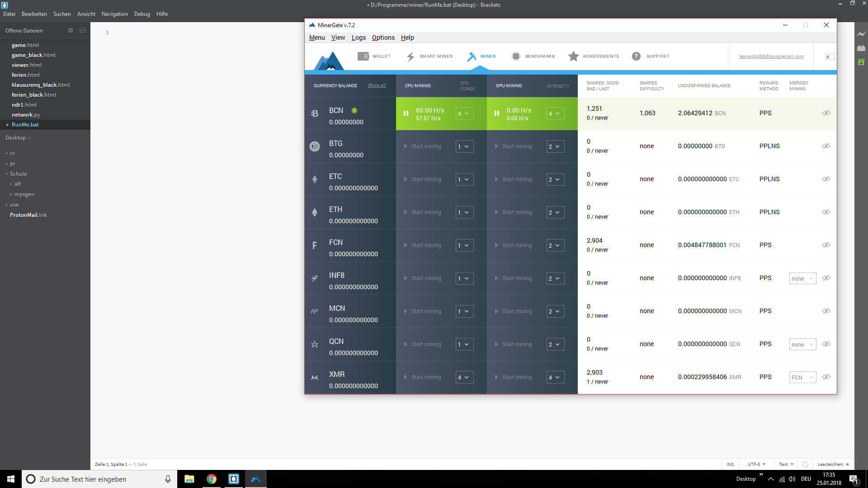Open the Benchmark chip icon

coord(516,56)
